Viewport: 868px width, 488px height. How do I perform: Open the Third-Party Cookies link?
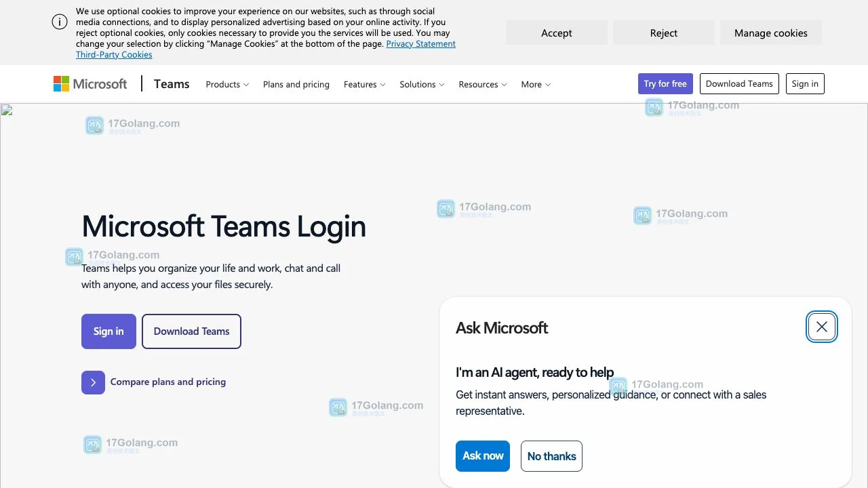coord(114,54)
